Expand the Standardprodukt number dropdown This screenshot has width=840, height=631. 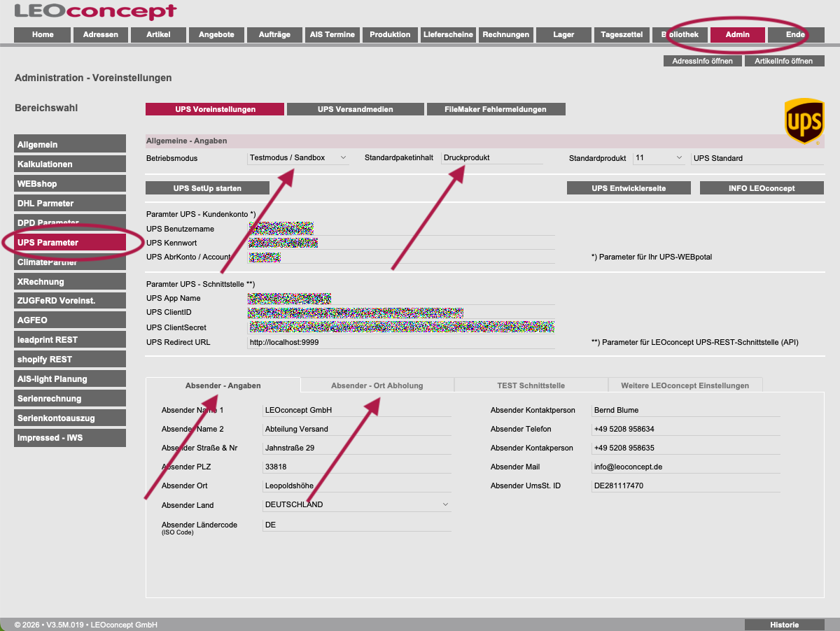click(x=659, y=158)
